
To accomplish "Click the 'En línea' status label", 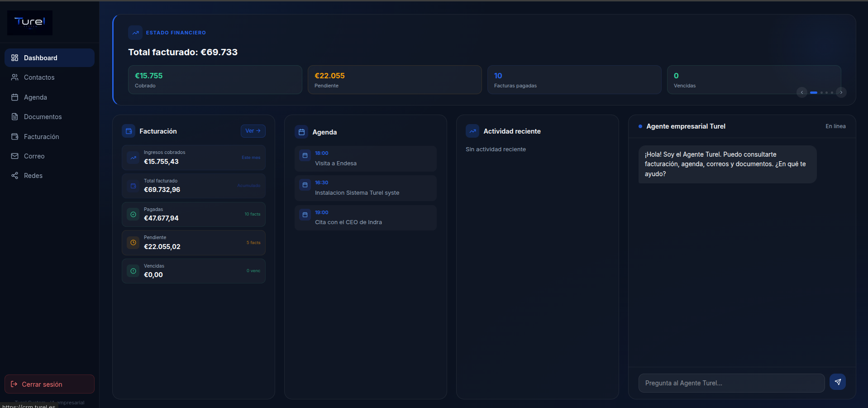I will [x=835, y=126].
